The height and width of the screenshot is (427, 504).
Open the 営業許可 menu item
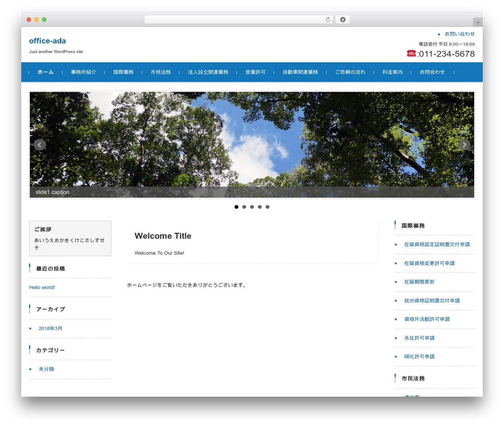256,72
